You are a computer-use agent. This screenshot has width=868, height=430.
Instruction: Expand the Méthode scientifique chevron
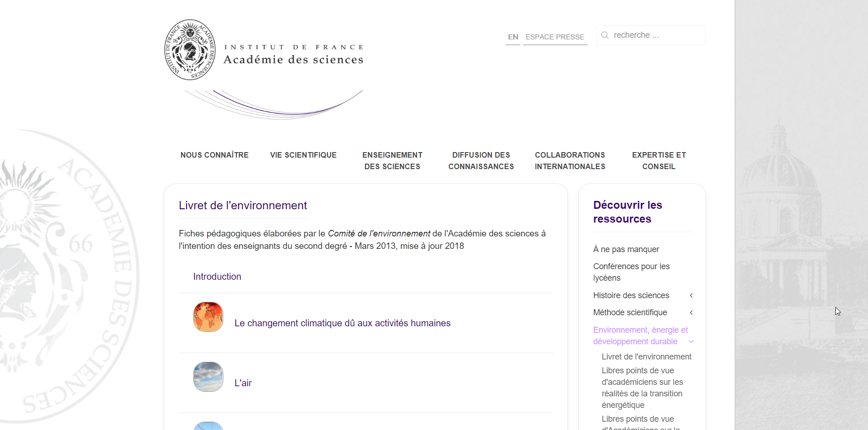pos(691,312)
